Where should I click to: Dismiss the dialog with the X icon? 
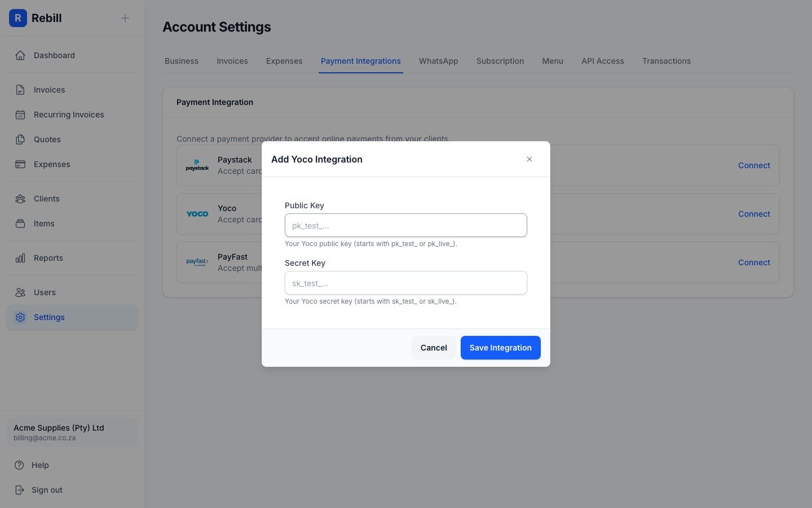pyautogui.click(x=529, y=159)
